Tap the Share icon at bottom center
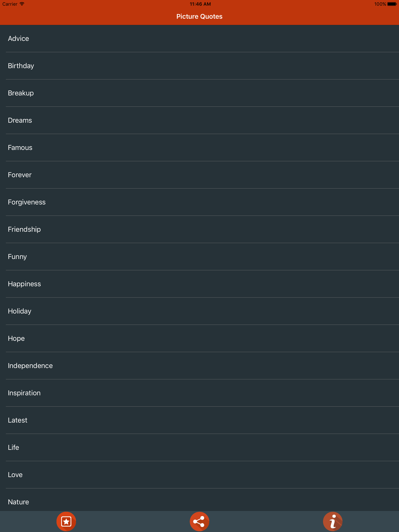 199,521
